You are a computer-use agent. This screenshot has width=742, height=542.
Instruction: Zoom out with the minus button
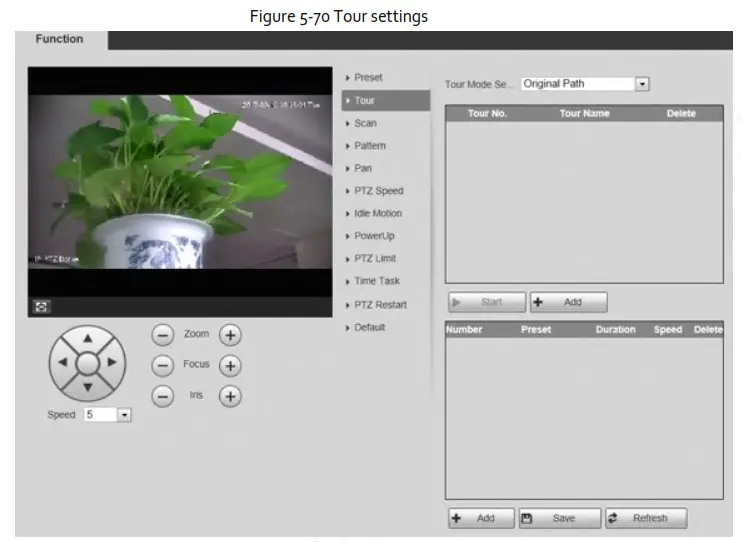[163, 335]
